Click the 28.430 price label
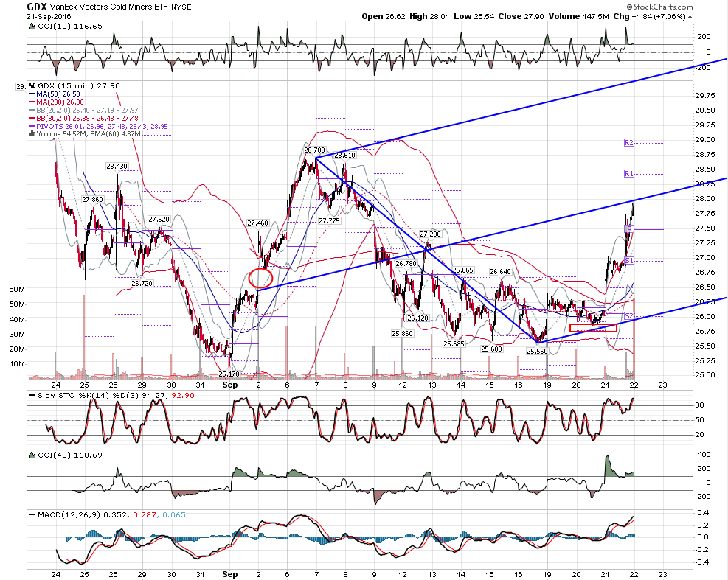Screen dimensions: 728x580 117,166
